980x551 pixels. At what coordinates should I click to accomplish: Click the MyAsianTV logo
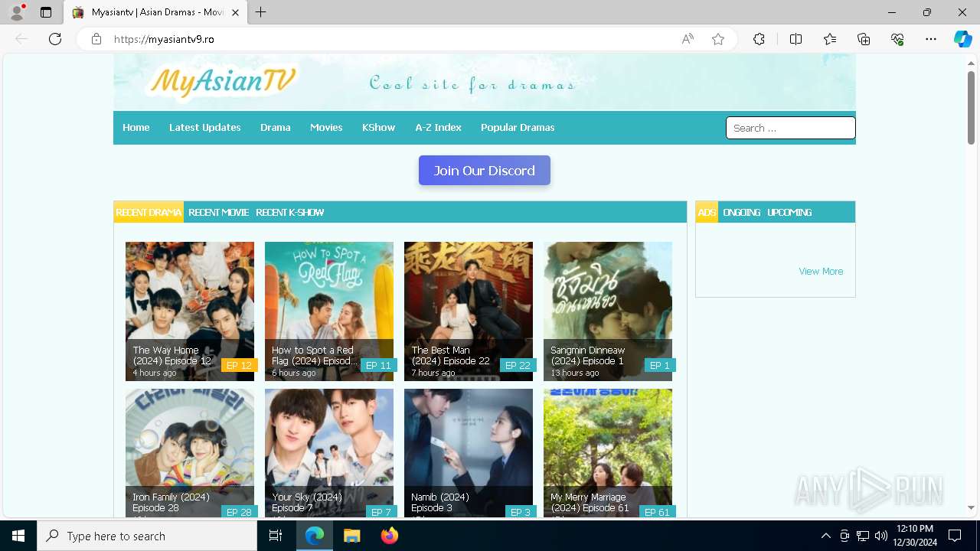tap(223, 82)
